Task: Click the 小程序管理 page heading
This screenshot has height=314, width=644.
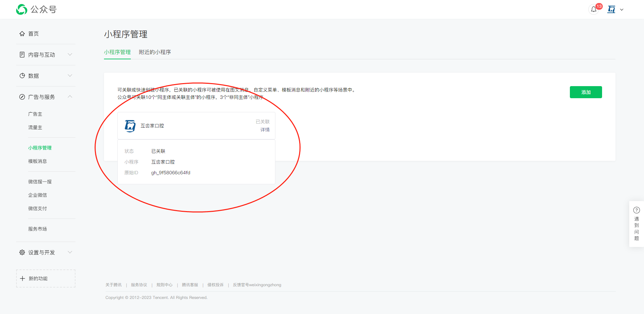Action: pos(126,34)
